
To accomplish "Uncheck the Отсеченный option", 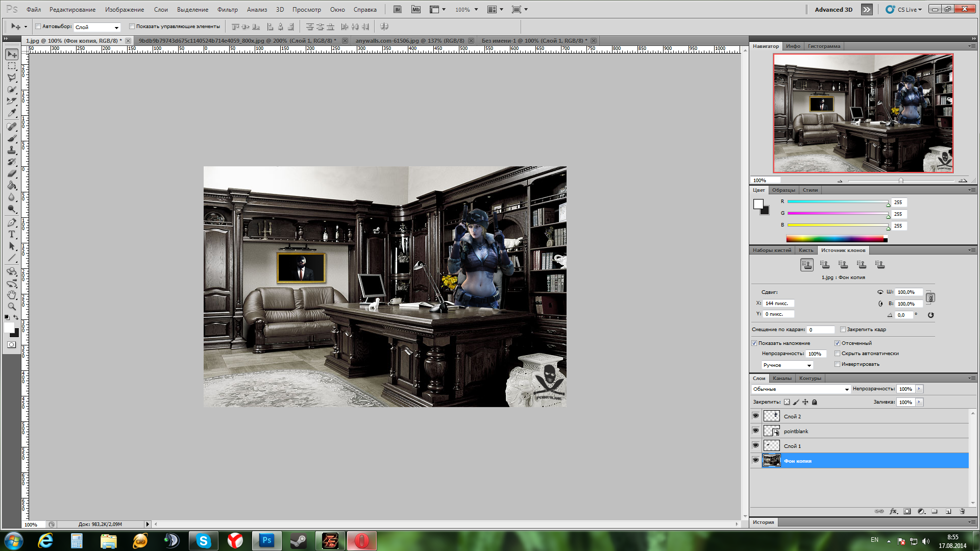I will pos(838,343).
